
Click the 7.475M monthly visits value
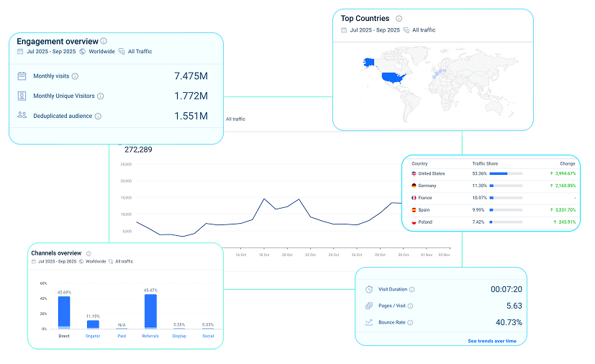tap(191, 76)
